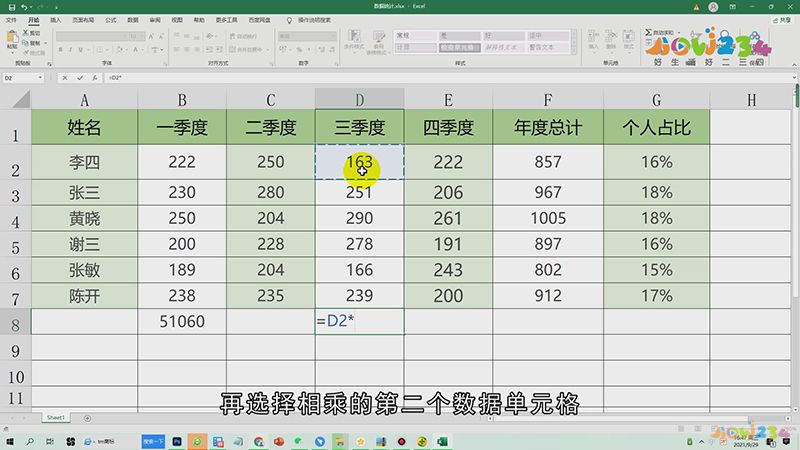
Task: Click the select-all corner triangle
Action: click(x=21, y=99)
